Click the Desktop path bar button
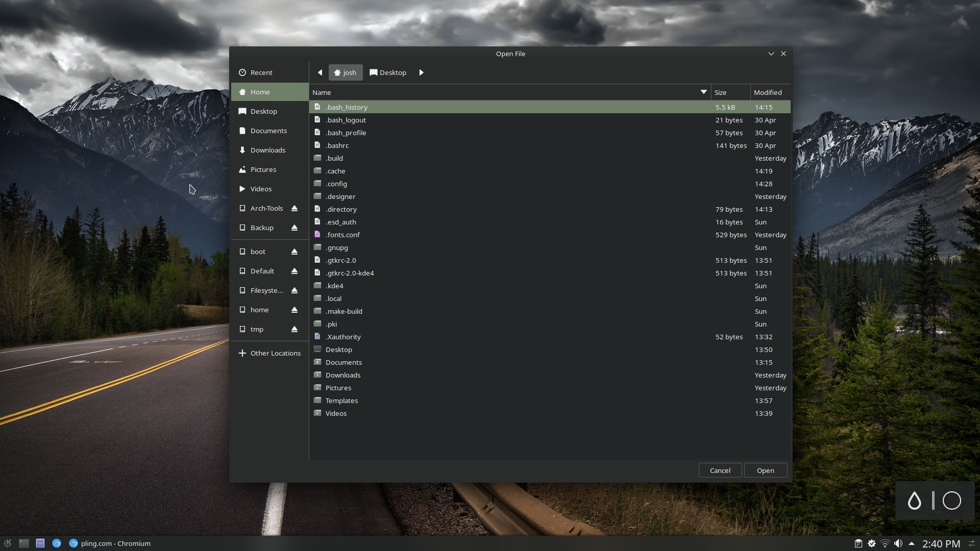980x551 pixels. [x=388, y=72]
